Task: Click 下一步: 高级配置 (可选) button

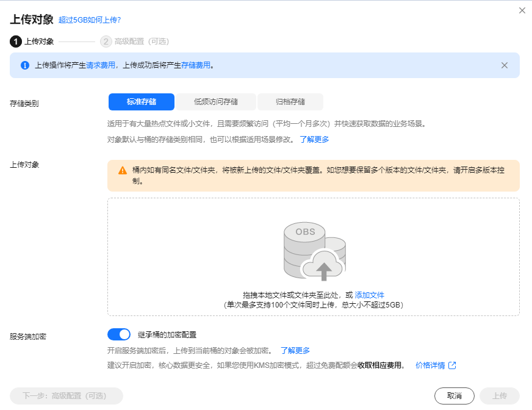Action: point(66,396)
